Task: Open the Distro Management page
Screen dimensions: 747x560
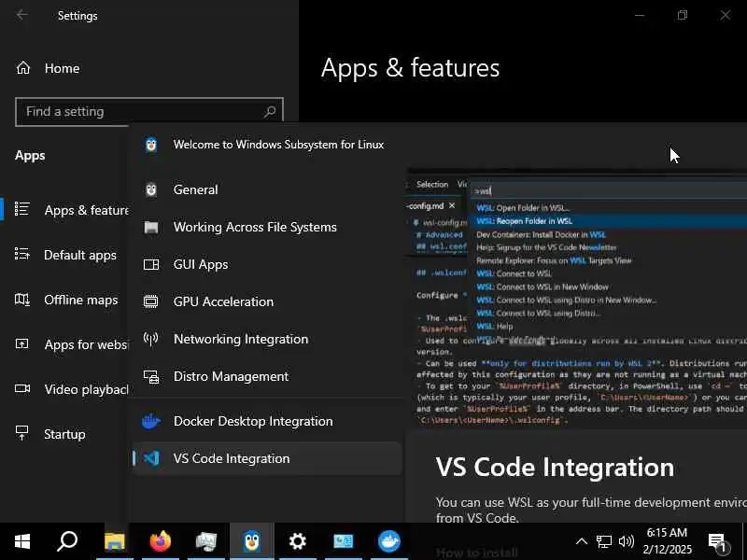Action: click(x=267, y=376)
